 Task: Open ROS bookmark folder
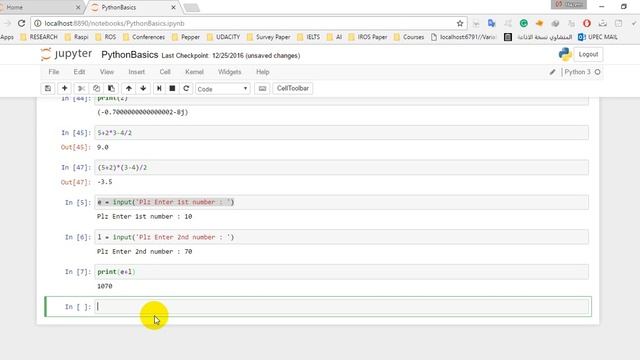click(106, 37)
